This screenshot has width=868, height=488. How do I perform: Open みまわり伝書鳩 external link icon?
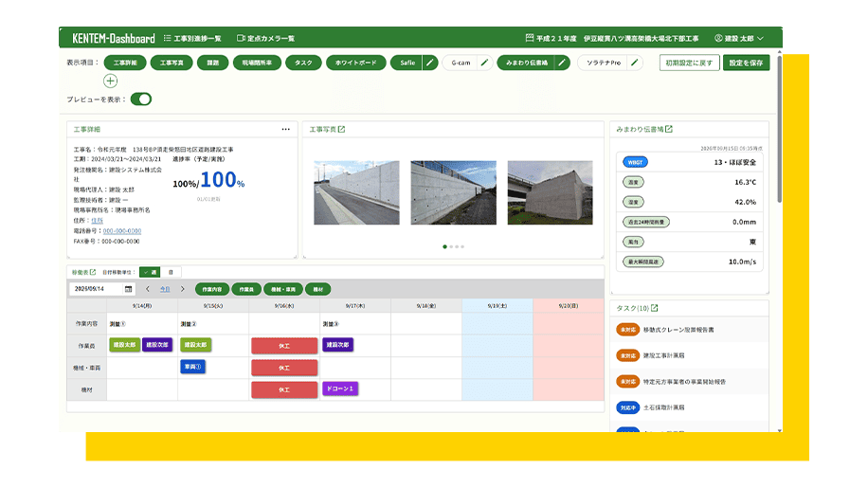tap(669, 129)
